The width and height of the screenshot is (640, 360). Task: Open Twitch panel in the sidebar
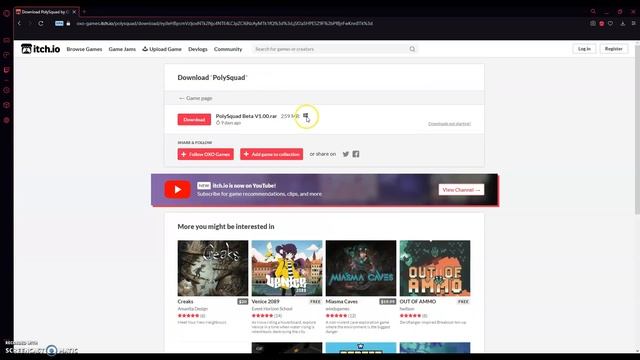click(7, 70)
